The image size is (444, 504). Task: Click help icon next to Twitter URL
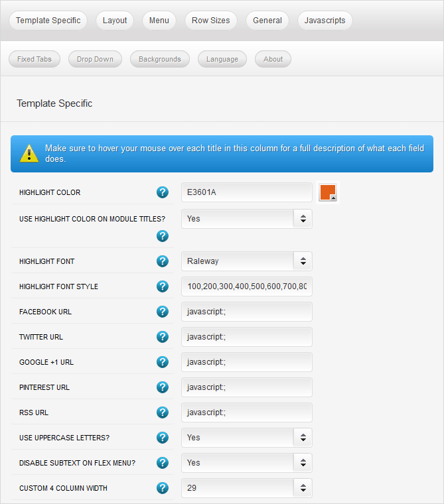[163, 337]
